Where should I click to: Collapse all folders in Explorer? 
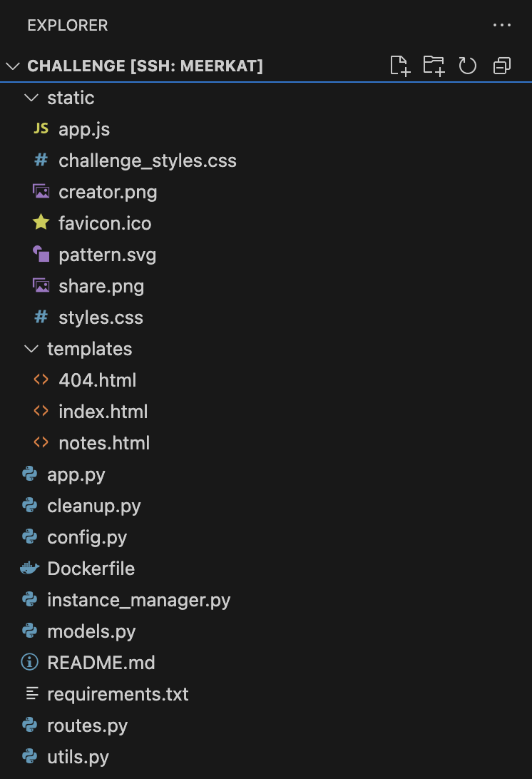coord(502,66)
